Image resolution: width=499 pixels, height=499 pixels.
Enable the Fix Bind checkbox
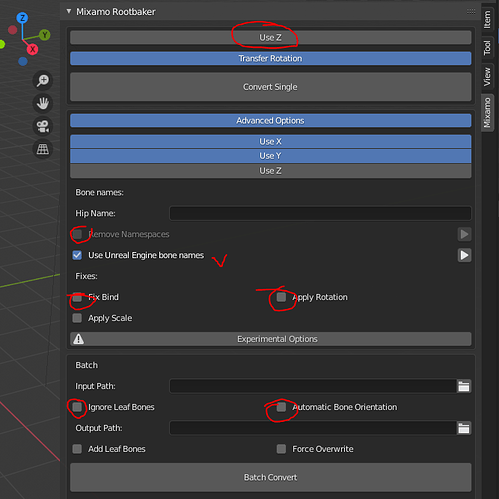tap(77, 297)
